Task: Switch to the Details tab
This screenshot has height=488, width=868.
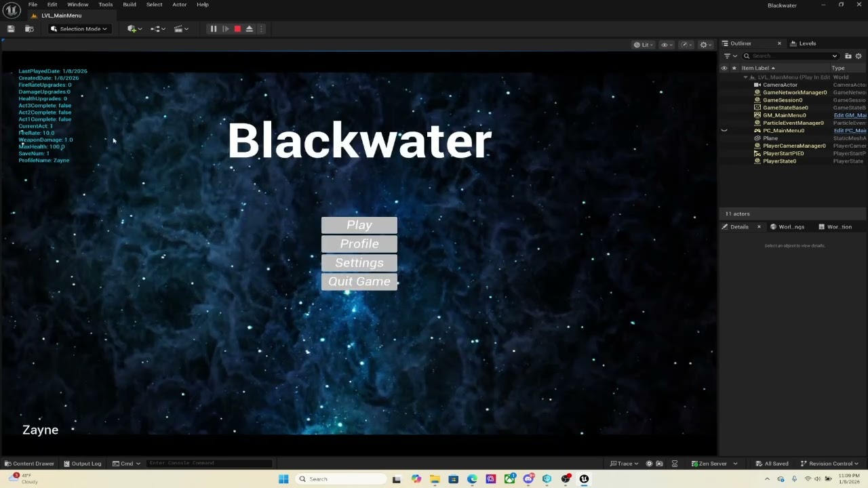Action: pyautogui.click(x=739, y=227)
